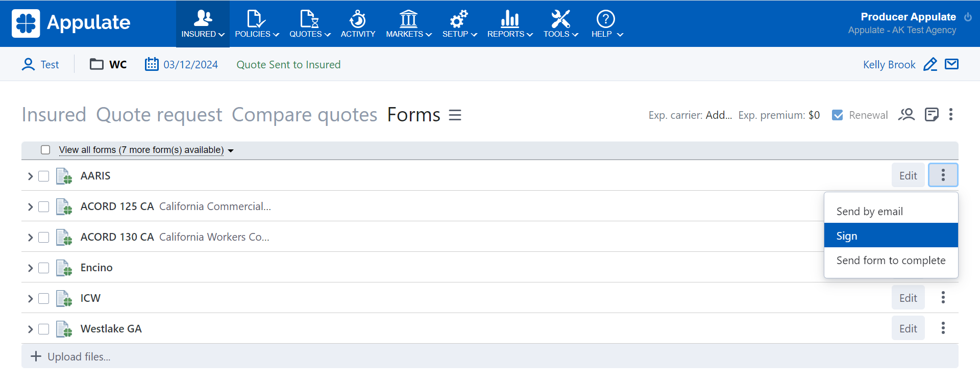The image size is (980, 388).
Task: Click the Appulate logo icon
Action: (x=26, y=23)
